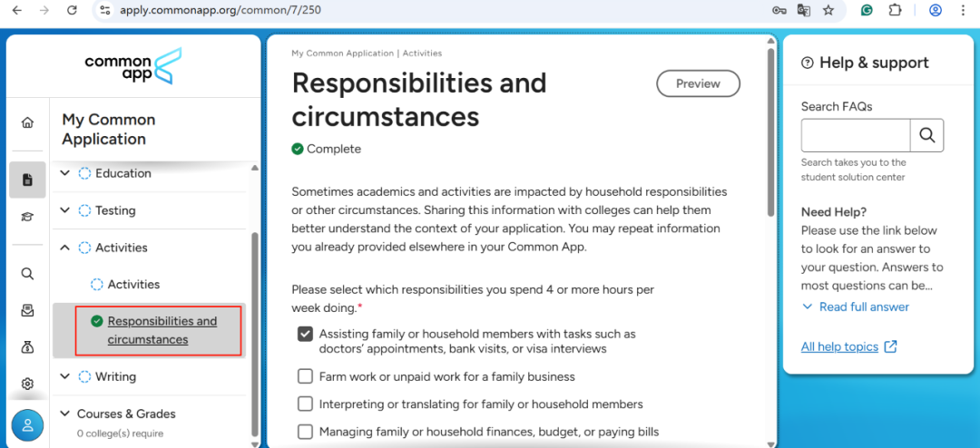The width and height of the screenshot is (980, 448).
Task: Open the home icon in left sidebar
Action: tap(27, 122)
